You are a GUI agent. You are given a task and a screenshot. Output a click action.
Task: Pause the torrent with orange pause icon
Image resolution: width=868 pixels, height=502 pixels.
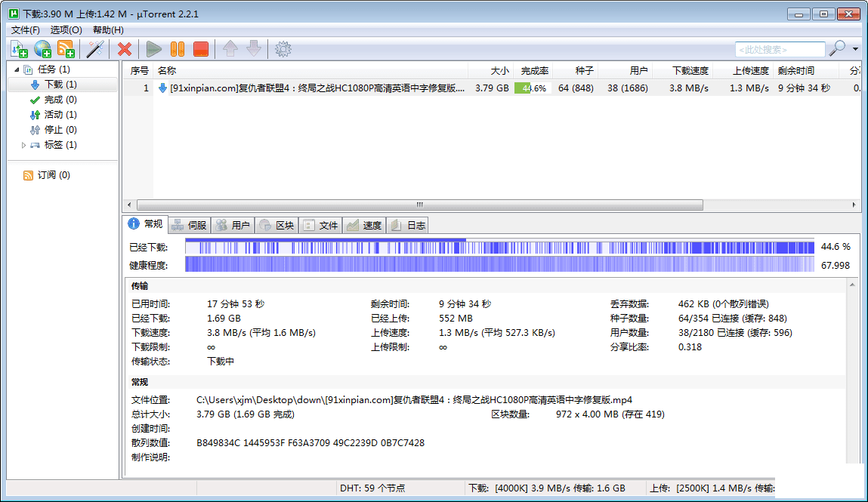[x=178, y=49]
